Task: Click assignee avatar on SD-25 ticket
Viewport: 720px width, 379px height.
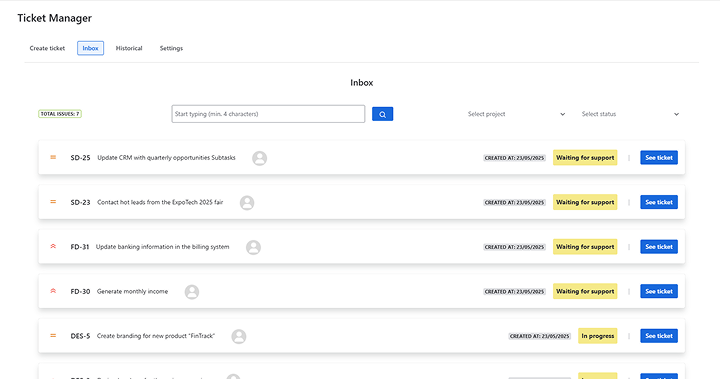Action: coord(259,158)
